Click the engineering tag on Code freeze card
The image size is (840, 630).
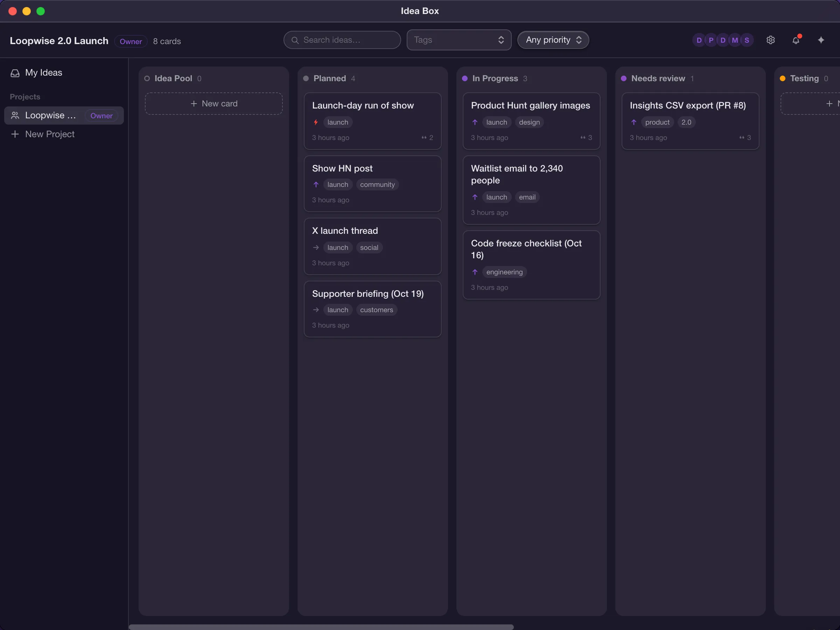coord(504,272)
